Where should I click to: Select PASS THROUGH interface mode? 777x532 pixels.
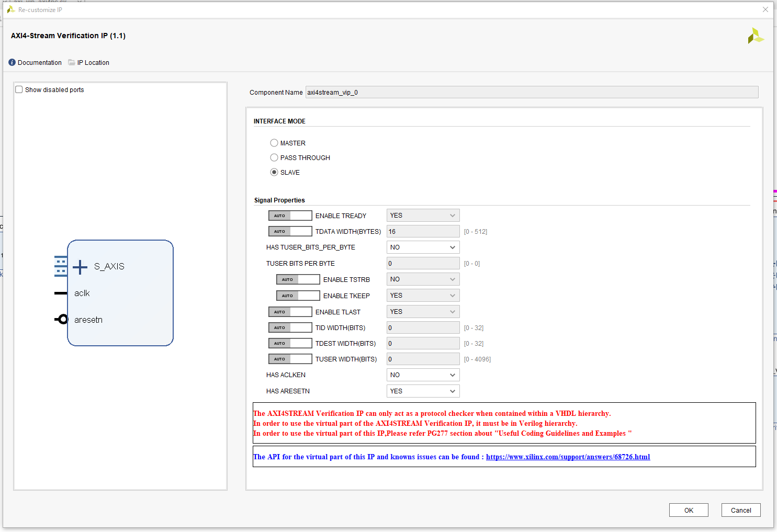tap(274, 157)
